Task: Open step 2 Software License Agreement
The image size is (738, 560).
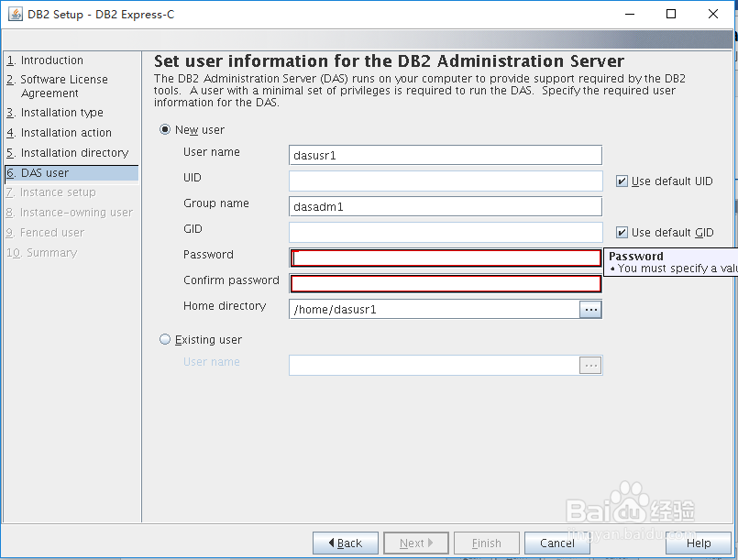Action: pyautogui.click(x=57, y=86)
